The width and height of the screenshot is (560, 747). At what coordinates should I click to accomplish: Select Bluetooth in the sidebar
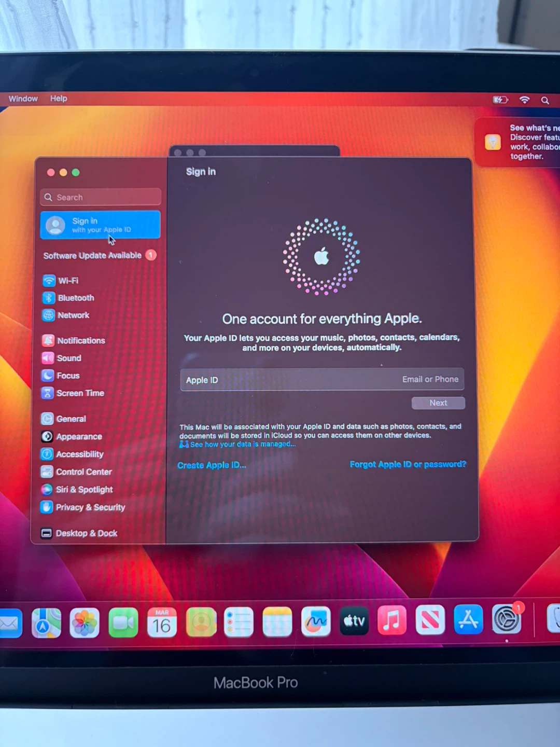coord(75,298)
